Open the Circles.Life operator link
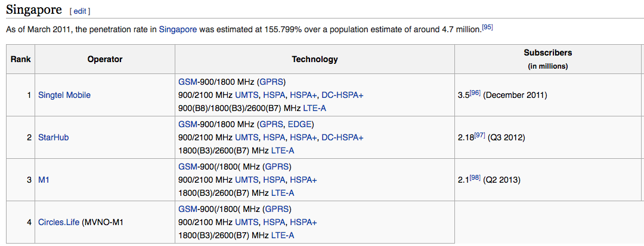 pyautogui.click(x=58, y=222)
